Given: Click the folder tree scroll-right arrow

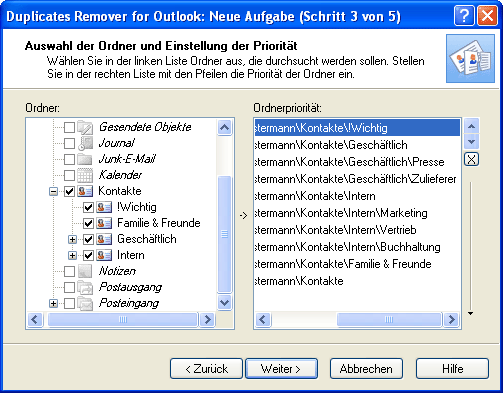Looking at the screenshot, I should click(207, 319).
